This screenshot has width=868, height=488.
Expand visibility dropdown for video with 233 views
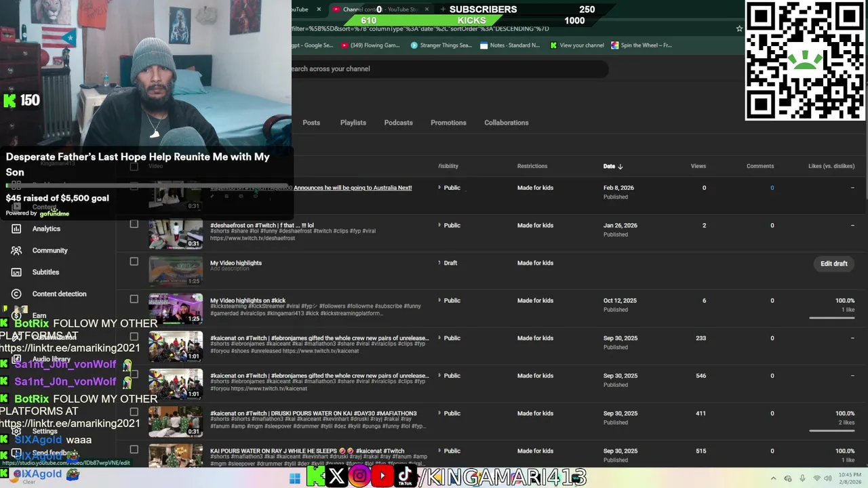point(450,338)
